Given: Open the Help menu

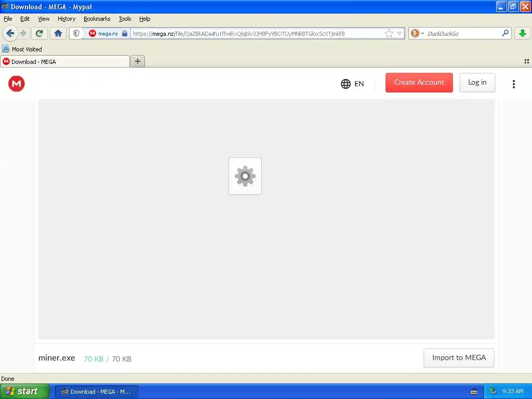Looking at the screenshot, I should (145, 19).
